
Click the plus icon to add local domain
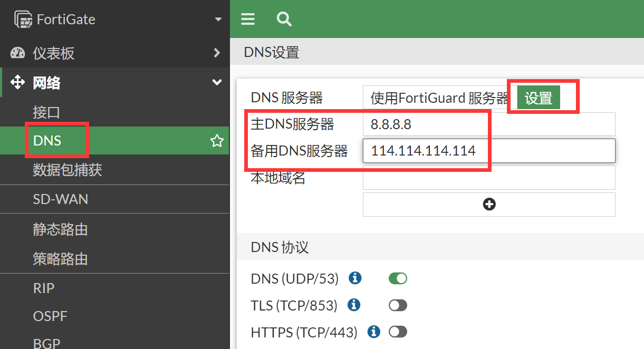489,205
